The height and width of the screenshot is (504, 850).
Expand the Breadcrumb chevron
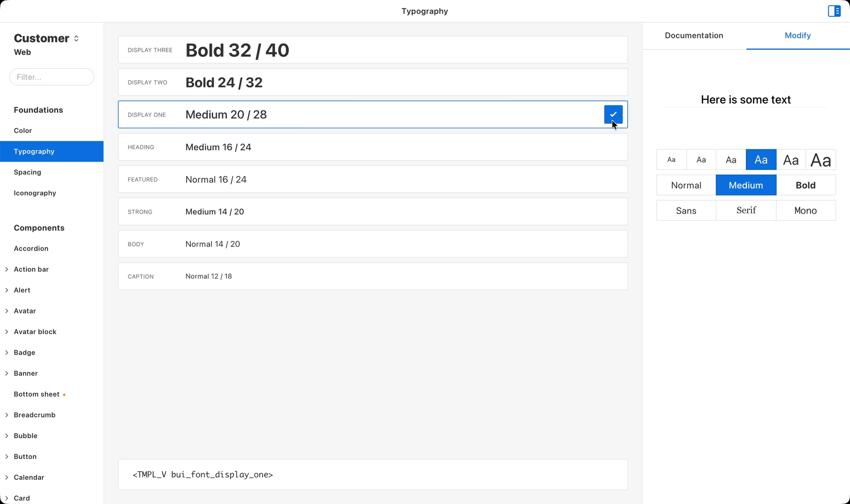tap(7, 415)
